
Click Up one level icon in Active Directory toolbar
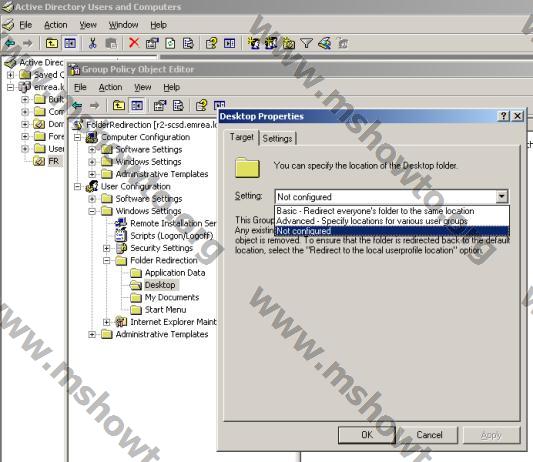click(52, 43)
